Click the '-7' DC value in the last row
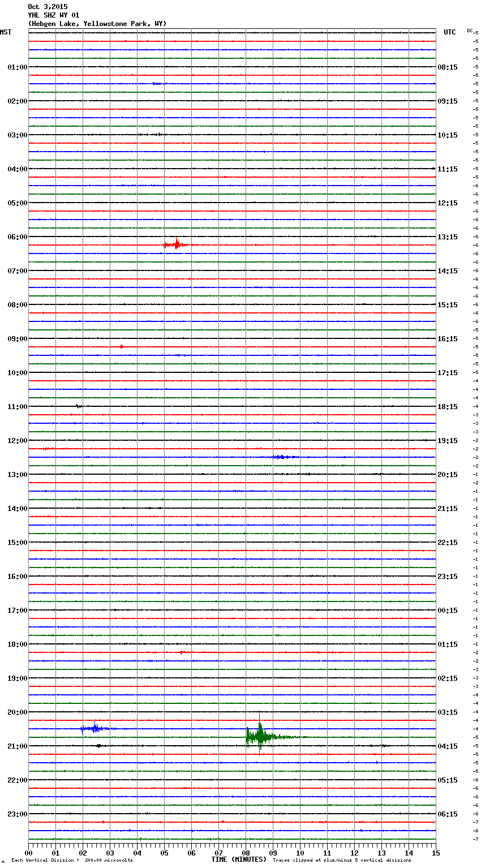Screen dimensions: 481x868 pyautogui.click(x=475, y=839)
